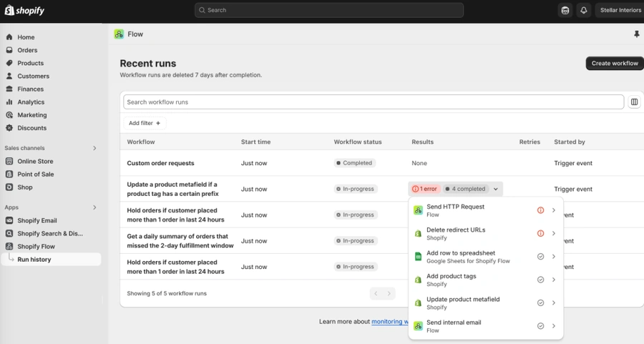
Task: Click the Orders icon in sidebar
Action: click(x=9, y=50)
